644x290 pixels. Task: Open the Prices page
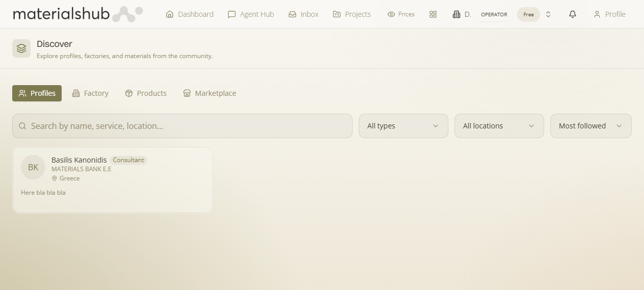coord(401,14)
